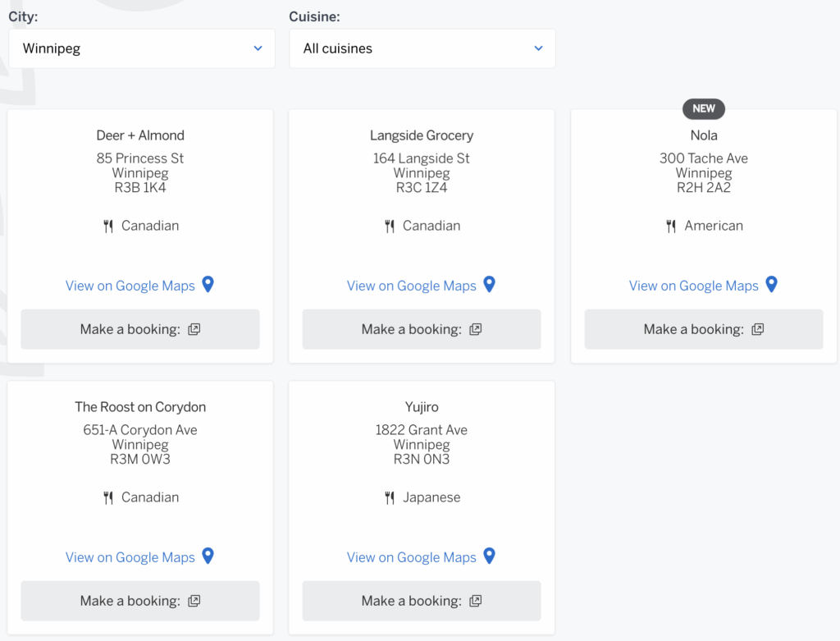The height and width of the screenshot is (641, 840).
Task: Click the map pin icon for Langside Grocery
Action: 489,285
